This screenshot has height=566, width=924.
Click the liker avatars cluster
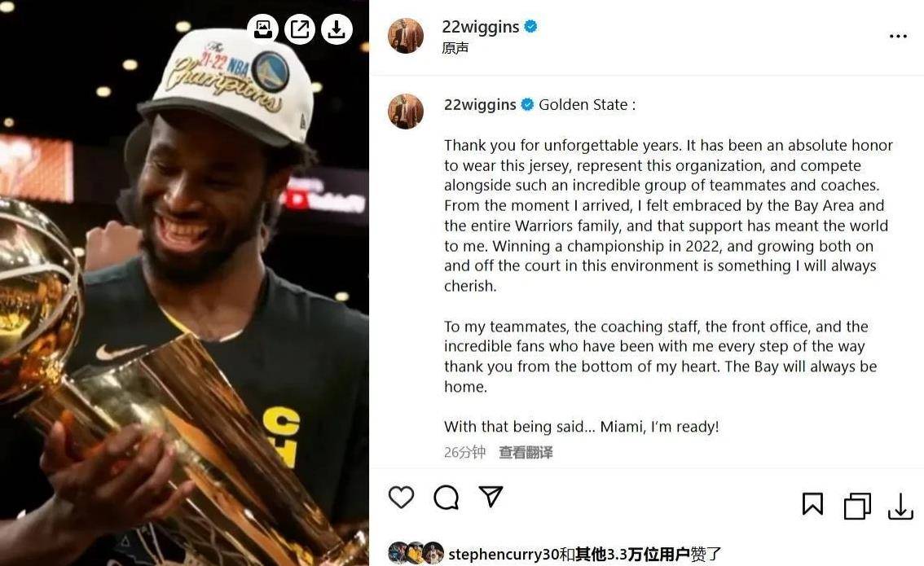[416, 553]
